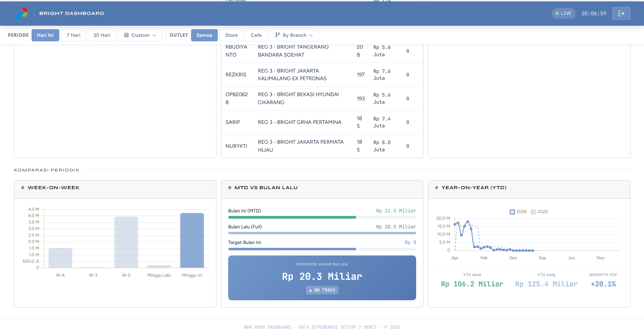Click the SARIP row name
The image size is (644, 336).
[x=233, y=122]
